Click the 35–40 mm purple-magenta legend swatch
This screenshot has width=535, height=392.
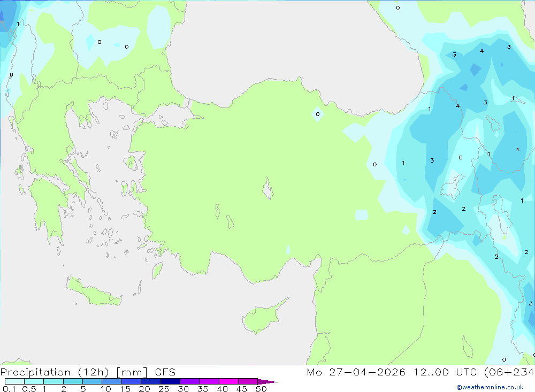[209, 381]
